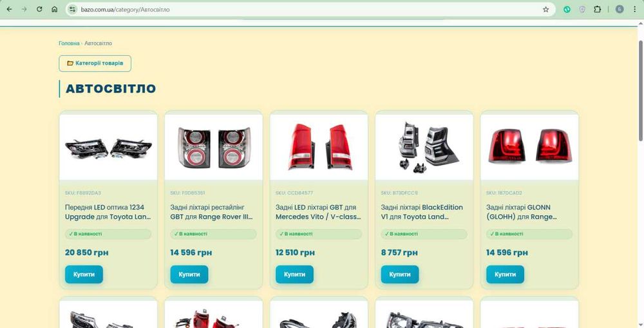Open Chrome three-dot menu
644x328 pixels.
[635, 10]
